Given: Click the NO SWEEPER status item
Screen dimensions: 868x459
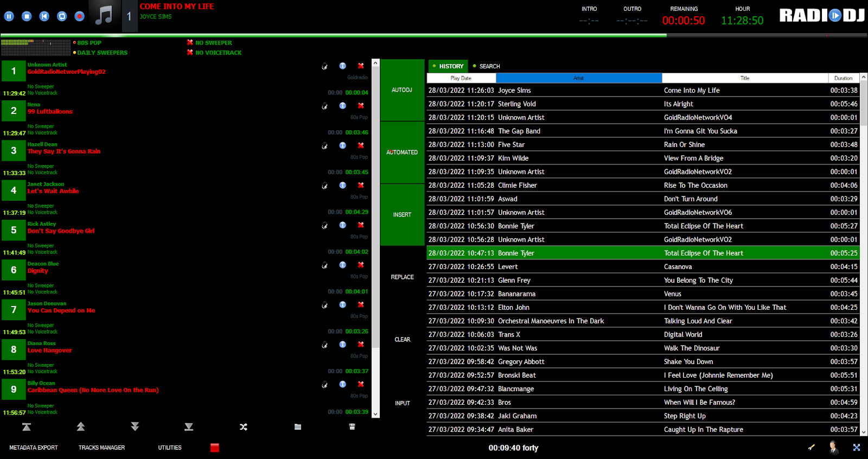Looking at the screenshot, I should coord(213,42).
